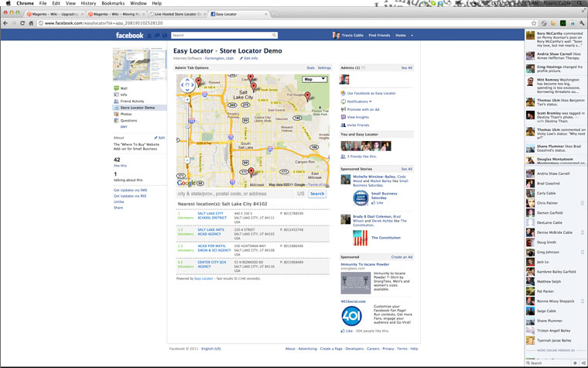
Task: Click Invite Friends link
Action: [x=358, y=125]
